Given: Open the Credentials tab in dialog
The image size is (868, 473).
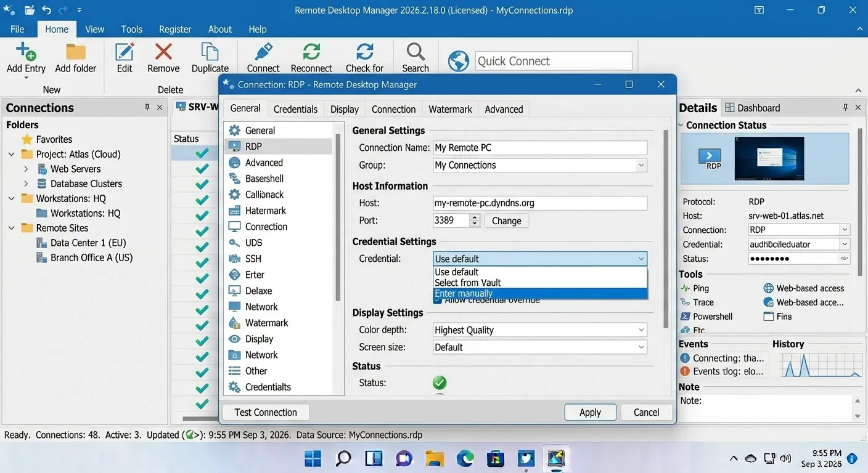Looking at the screenshot, I should (295, 109).
